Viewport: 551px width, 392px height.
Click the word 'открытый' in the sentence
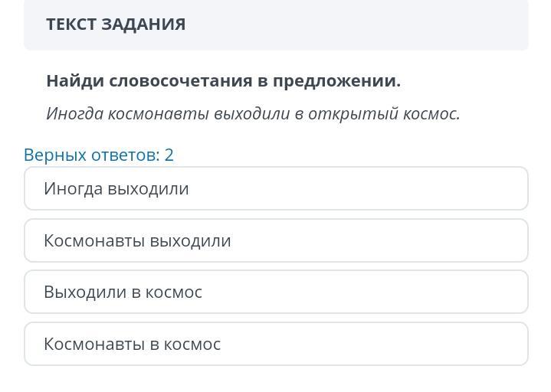point(353,114)
